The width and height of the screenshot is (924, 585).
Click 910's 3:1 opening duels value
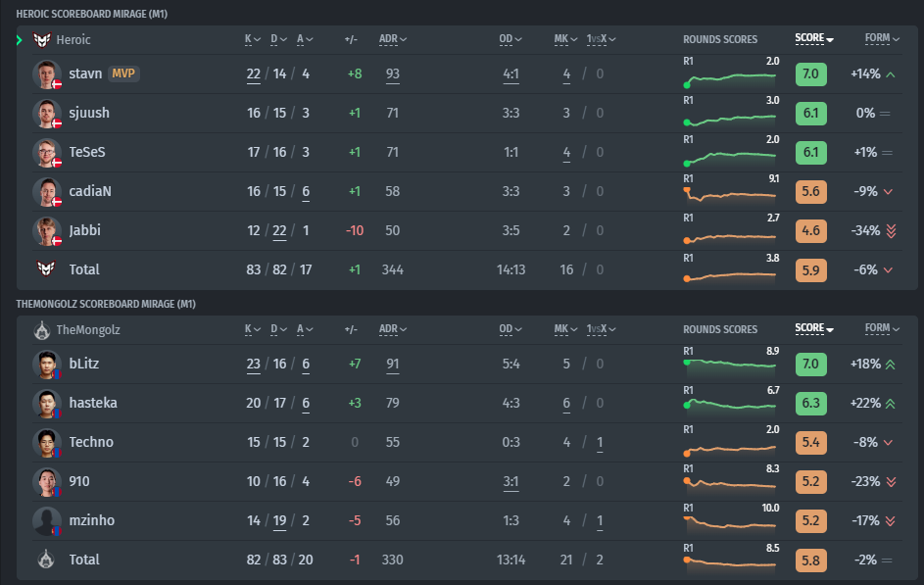coord(511,482)
